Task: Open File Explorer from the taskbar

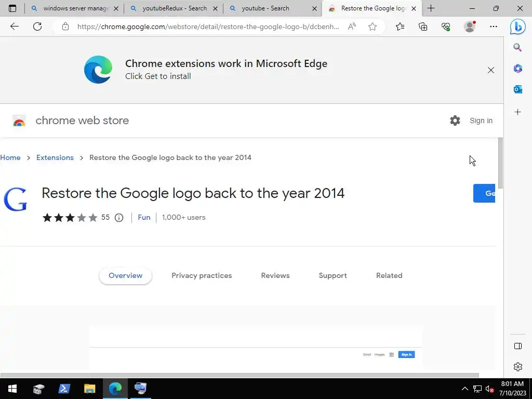Action: 89,389
